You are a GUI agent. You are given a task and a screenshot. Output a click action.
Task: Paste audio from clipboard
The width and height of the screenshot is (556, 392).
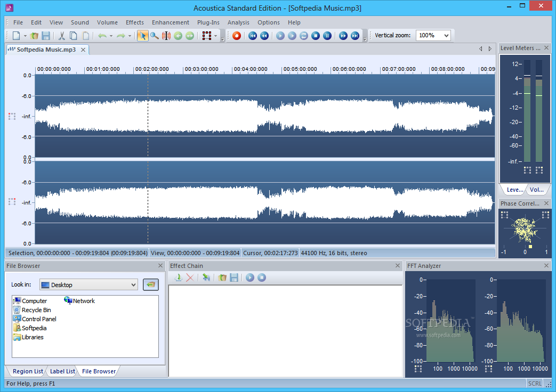click(86, 36)
